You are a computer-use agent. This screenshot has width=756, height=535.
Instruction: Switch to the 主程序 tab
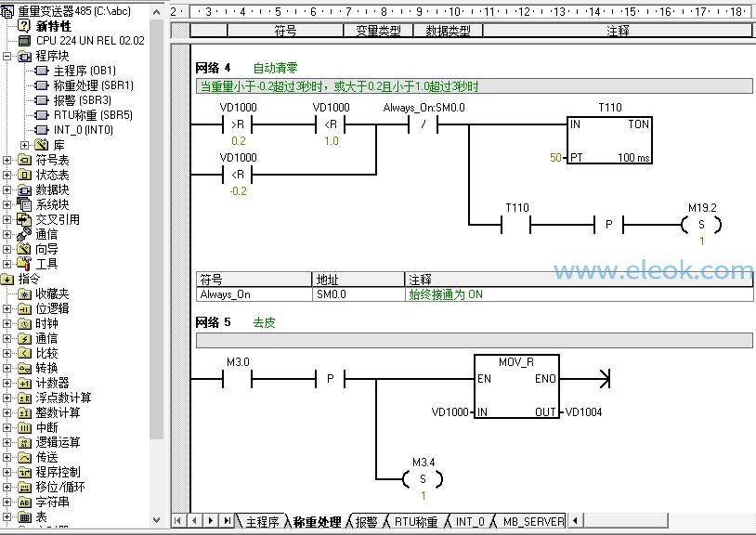pyautogui.click(x=262, y=521)
